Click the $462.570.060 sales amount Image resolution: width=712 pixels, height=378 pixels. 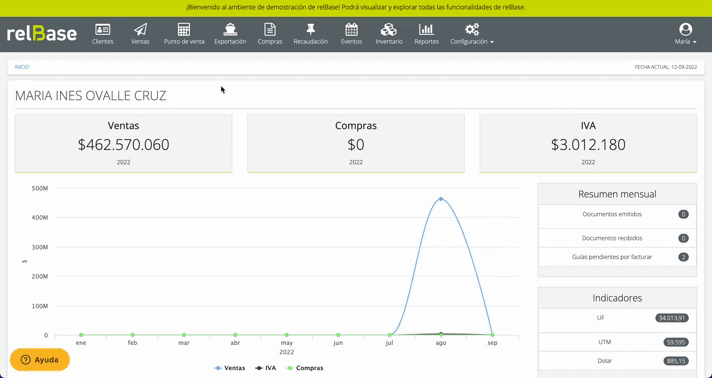124,144
